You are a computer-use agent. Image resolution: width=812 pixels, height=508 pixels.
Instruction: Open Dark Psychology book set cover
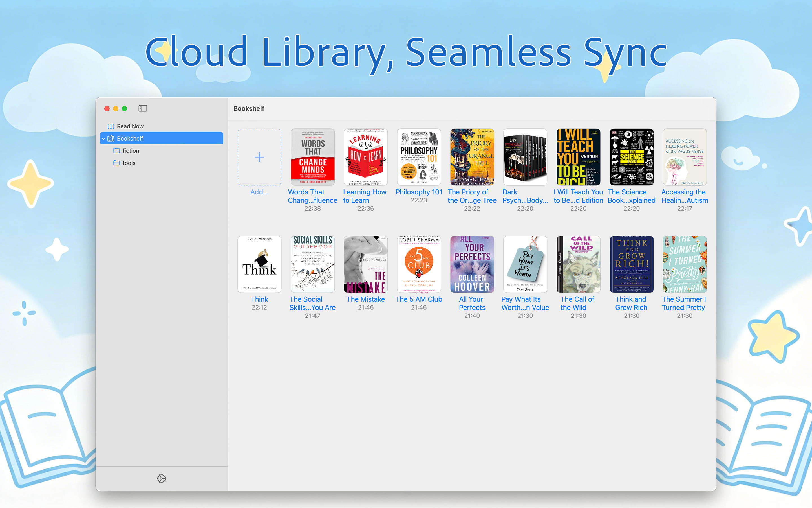coord(525,157)
